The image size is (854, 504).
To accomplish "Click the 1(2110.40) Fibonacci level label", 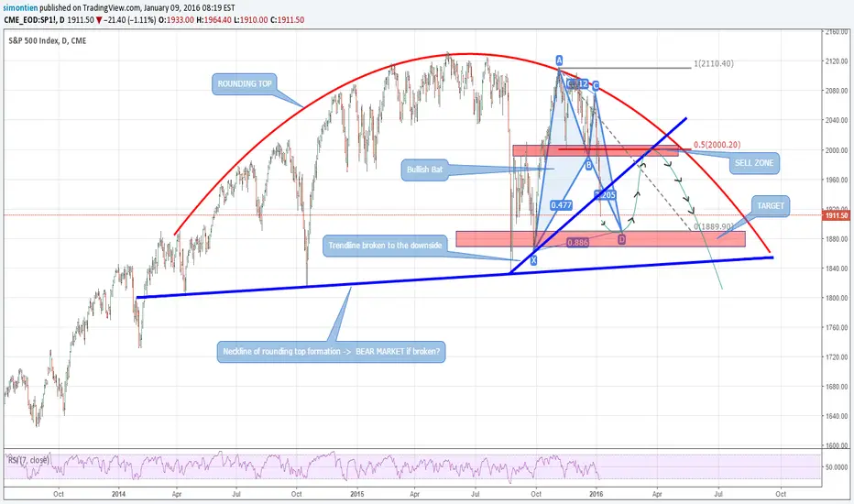I will click(x=714, y=64).
